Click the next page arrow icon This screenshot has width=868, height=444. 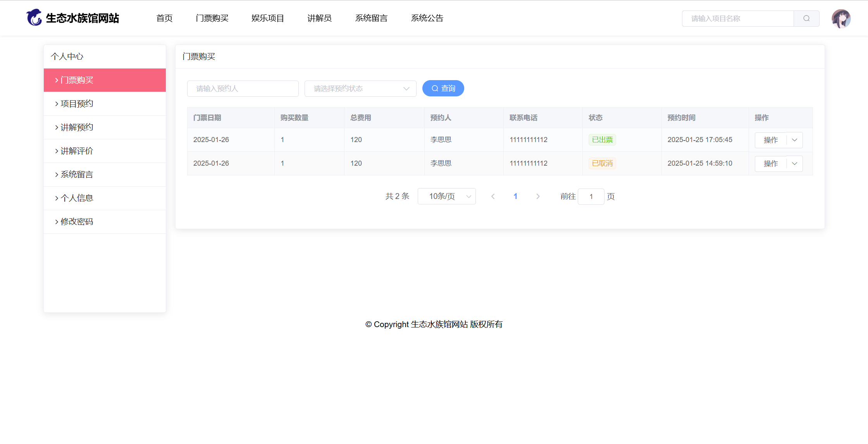coord(538,197)
